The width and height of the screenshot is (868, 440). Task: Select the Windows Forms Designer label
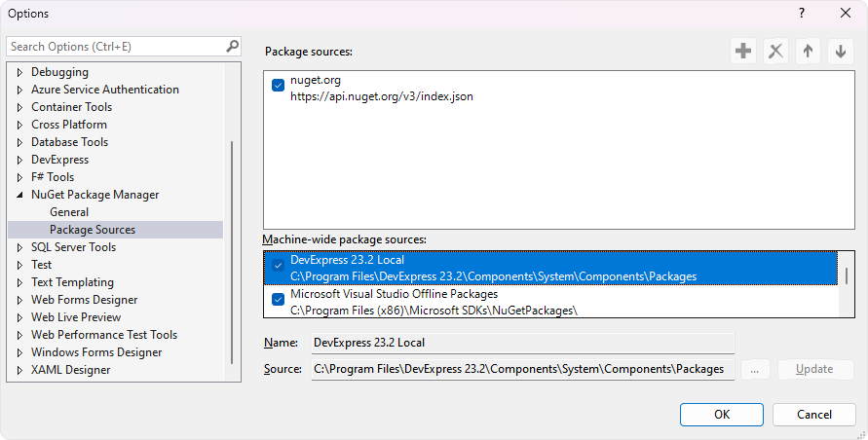coord(96,352)
